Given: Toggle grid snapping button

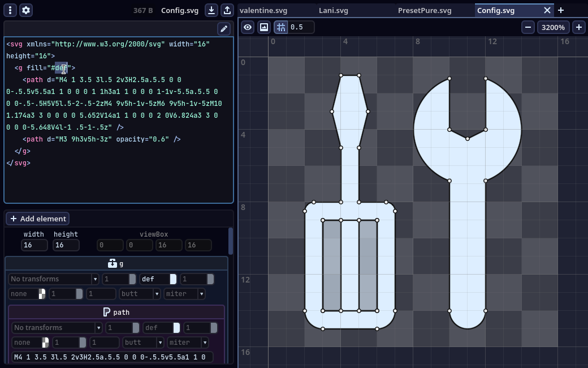Looking at the screenshot, I should (x=281, y=27).
